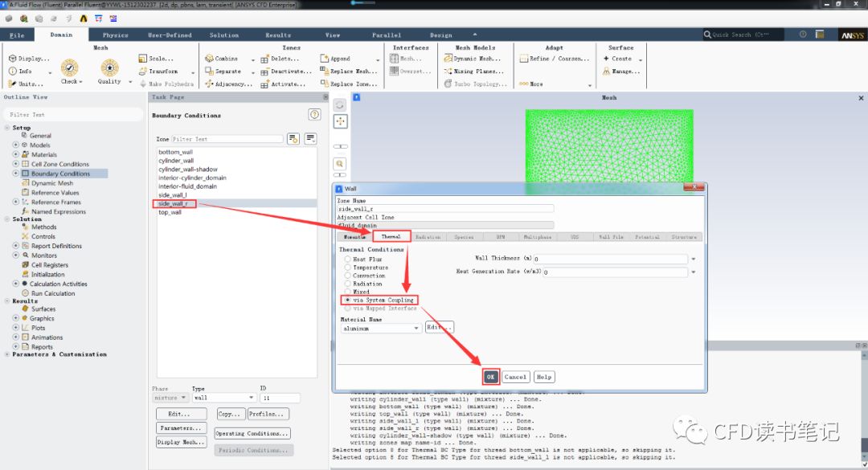Click the Profiles... button
Screen dimensions: 868x470
[x=268, y=414]
